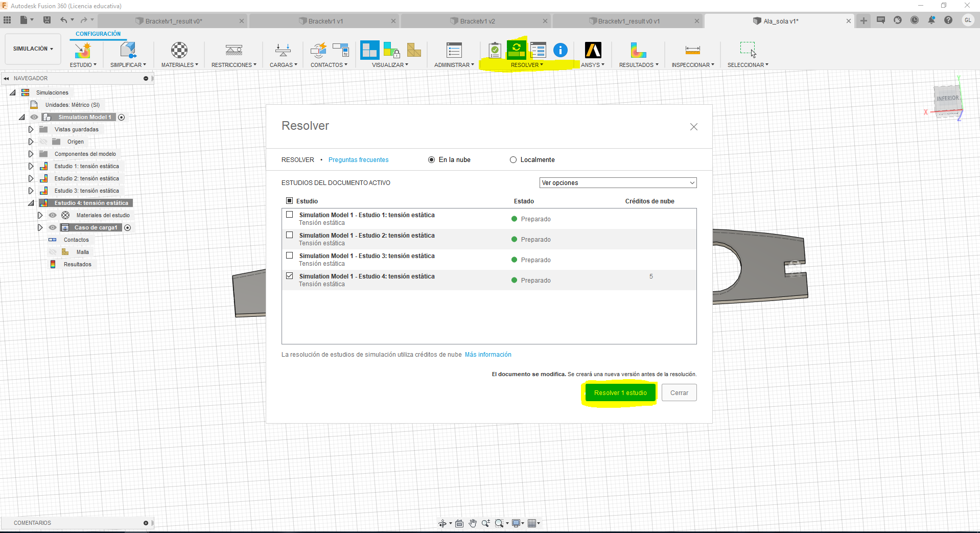Select the Resultados tree item
This screenshot has width=980, height=533.
(78, 264)
